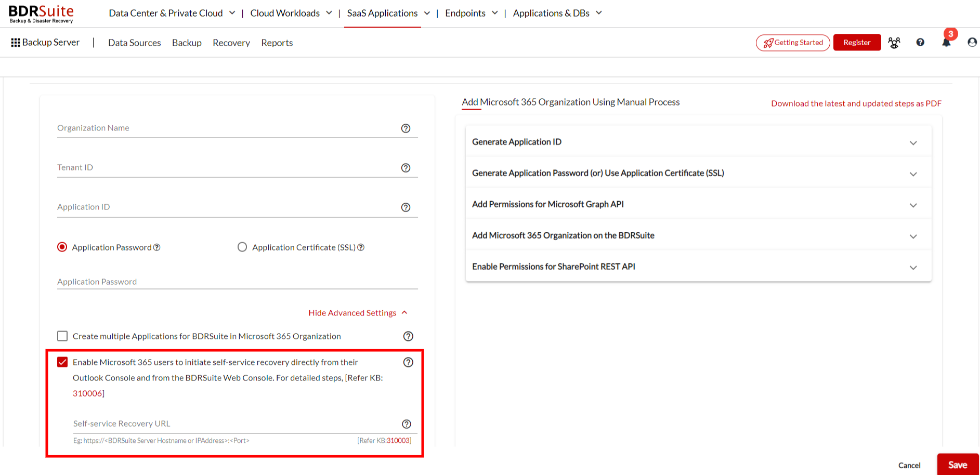Download latest steps as PDF link
The height and width of the screenshot is (475, 980).
coord(856,103)
